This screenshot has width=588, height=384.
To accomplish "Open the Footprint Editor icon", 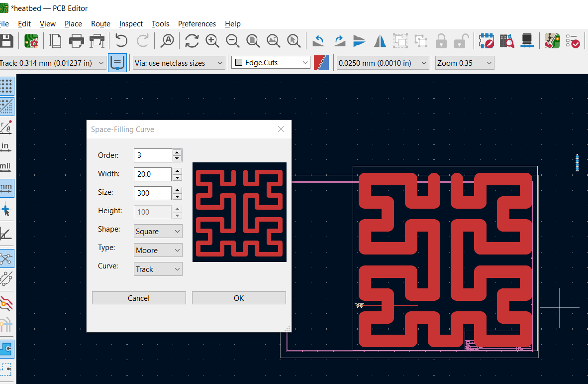I will pos(486,41).
